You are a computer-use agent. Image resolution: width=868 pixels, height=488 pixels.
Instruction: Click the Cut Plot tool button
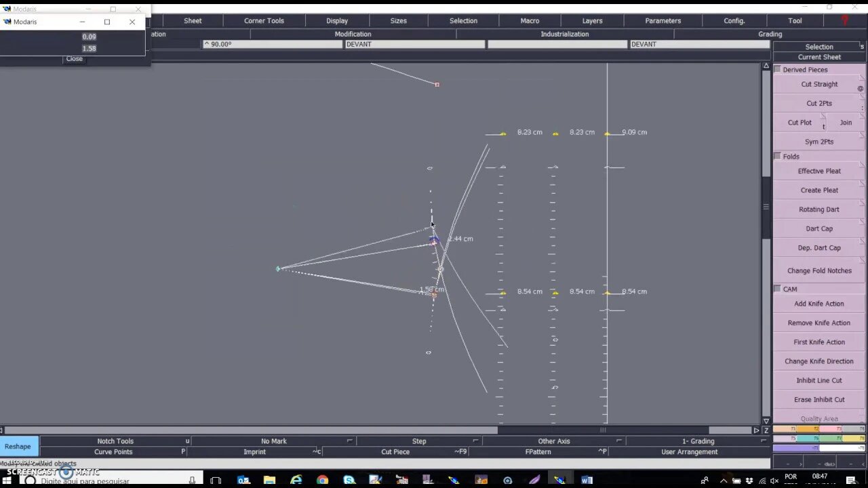coord(800,123)
